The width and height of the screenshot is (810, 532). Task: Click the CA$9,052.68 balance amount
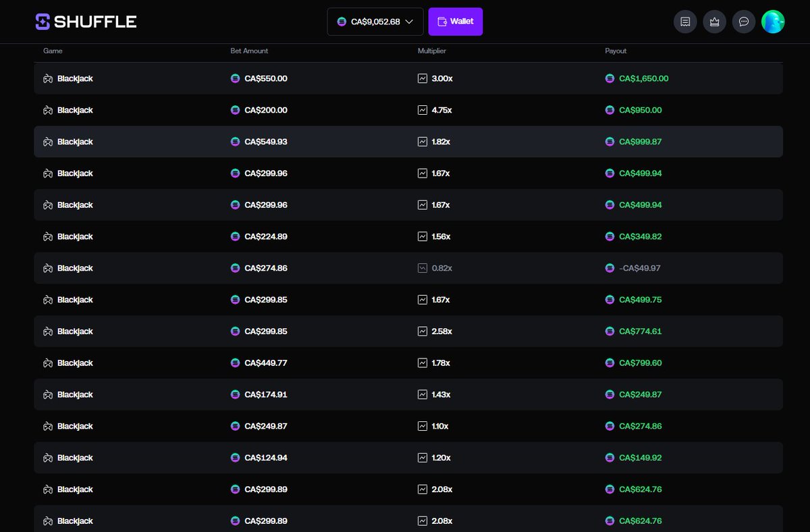click(x=375, y=22)
